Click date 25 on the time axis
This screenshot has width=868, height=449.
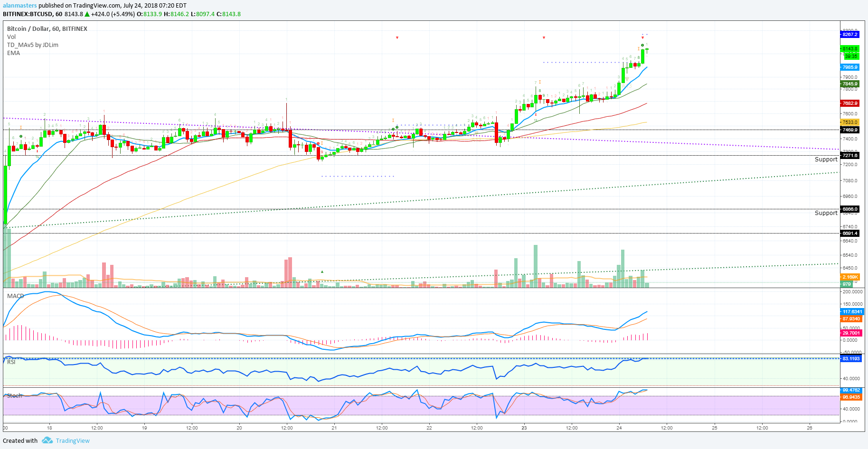click(x=715, y=428)
